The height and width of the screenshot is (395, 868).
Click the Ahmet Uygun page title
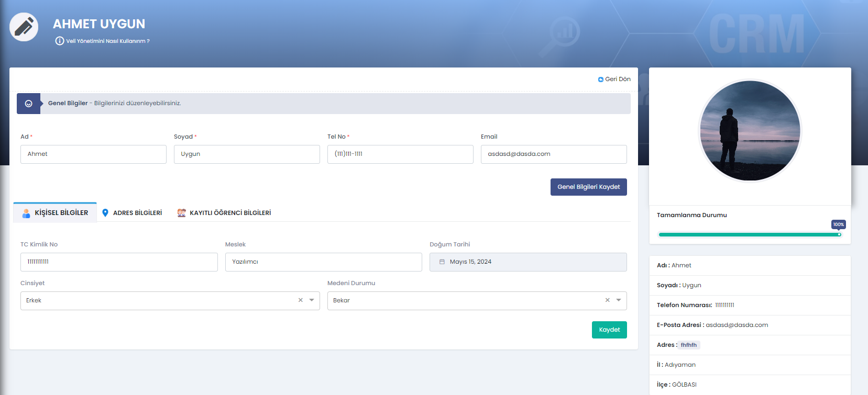pyautogui.click(x=99, y=24)
